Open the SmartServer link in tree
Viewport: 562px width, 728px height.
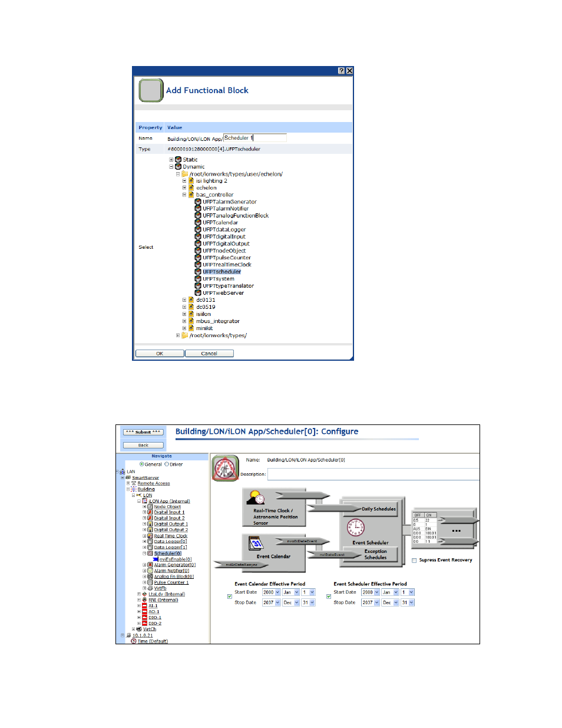[146, 478]
